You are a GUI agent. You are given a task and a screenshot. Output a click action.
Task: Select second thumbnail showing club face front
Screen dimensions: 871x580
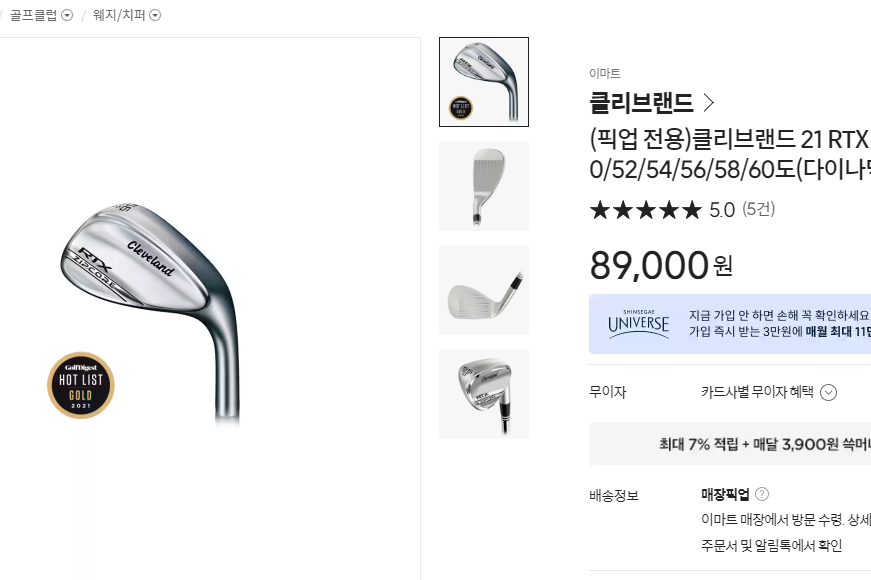click(x=484, y=186)
